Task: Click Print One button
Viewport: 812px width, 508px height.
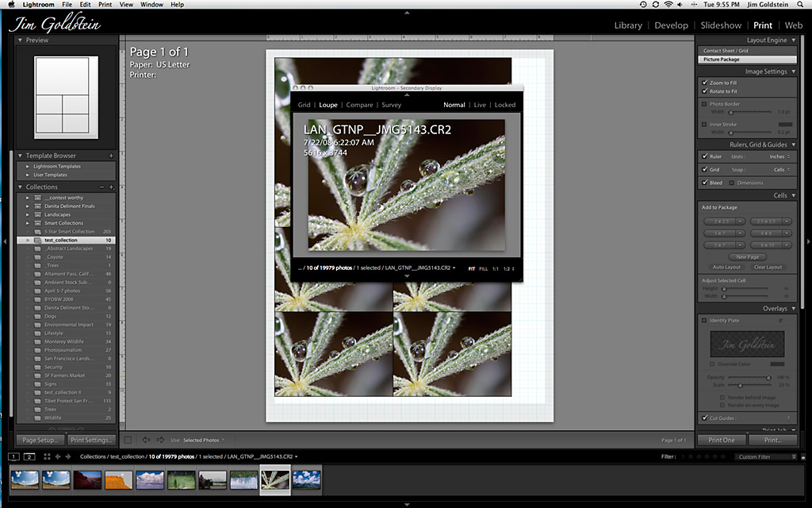Action: pos(722,440)
